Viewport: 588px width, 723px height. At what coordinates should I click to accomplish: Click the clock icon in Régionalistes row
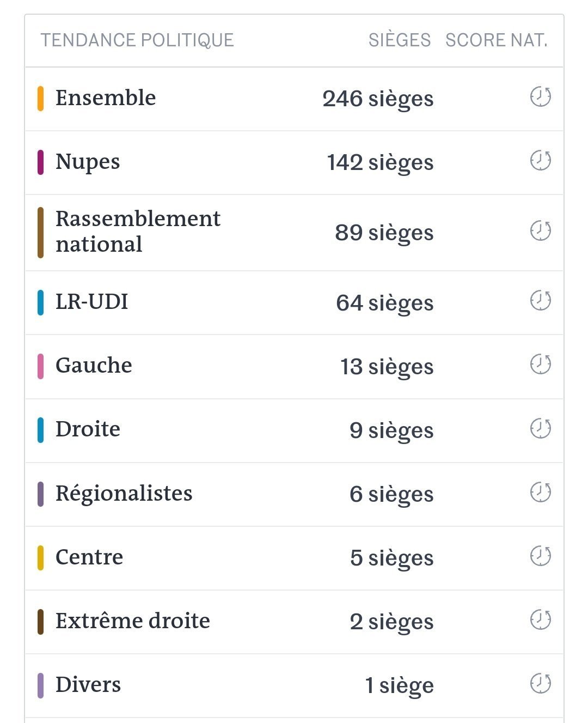pyautogui.click(x=540, y=492)
